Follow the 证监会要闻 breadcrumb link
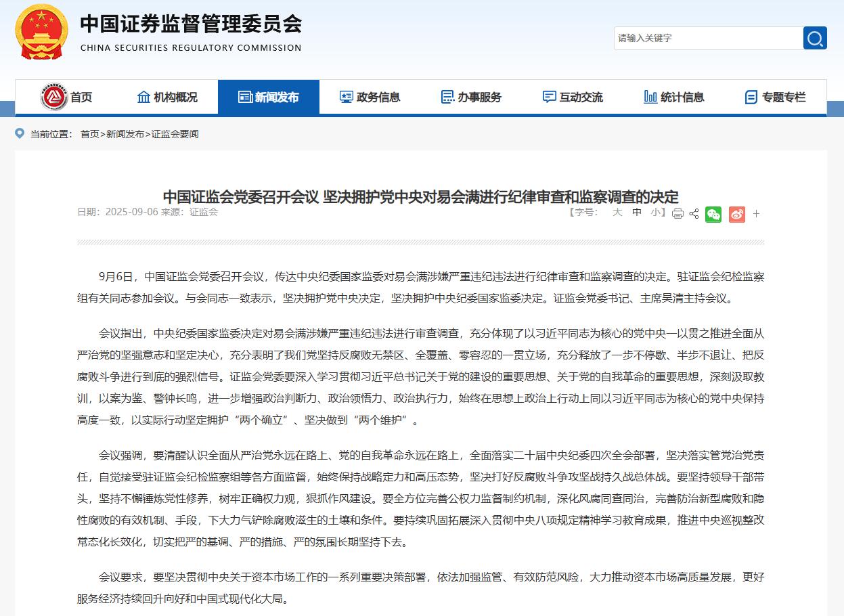Image resolution: width=844 pixels, height=616 pixels. click(175, 134)
